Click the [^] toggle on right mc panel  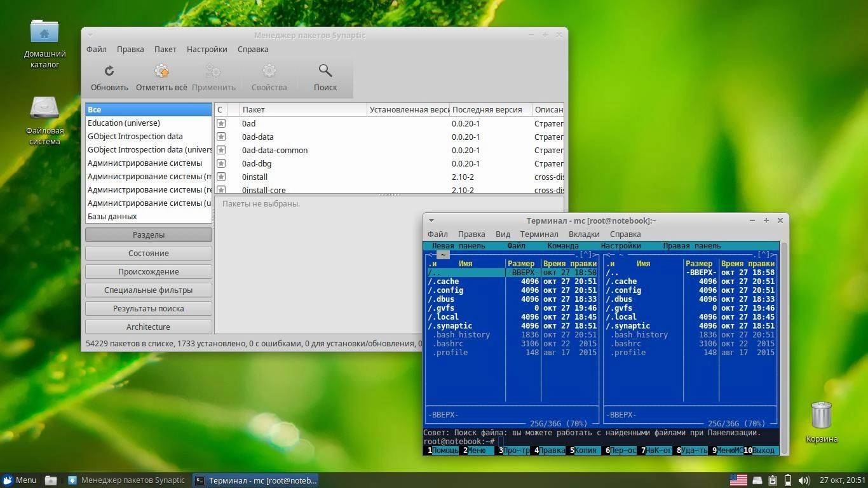(x=764, y=255)
